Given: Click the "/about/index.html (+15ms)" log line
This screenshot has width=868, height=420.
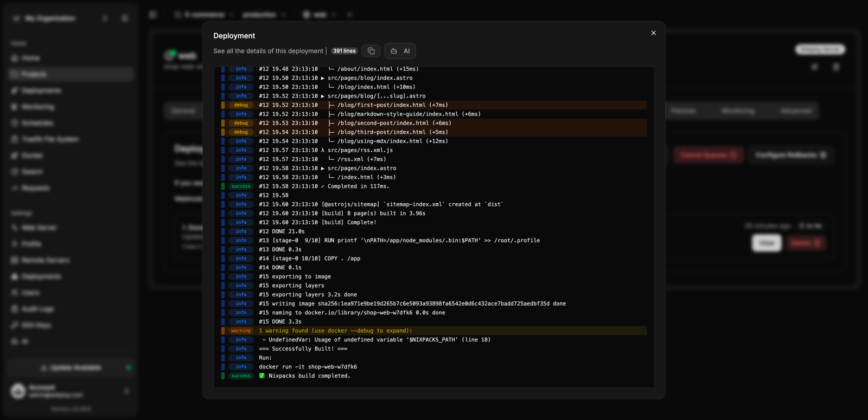Looking at the screenshot, I should pos(434,69).
